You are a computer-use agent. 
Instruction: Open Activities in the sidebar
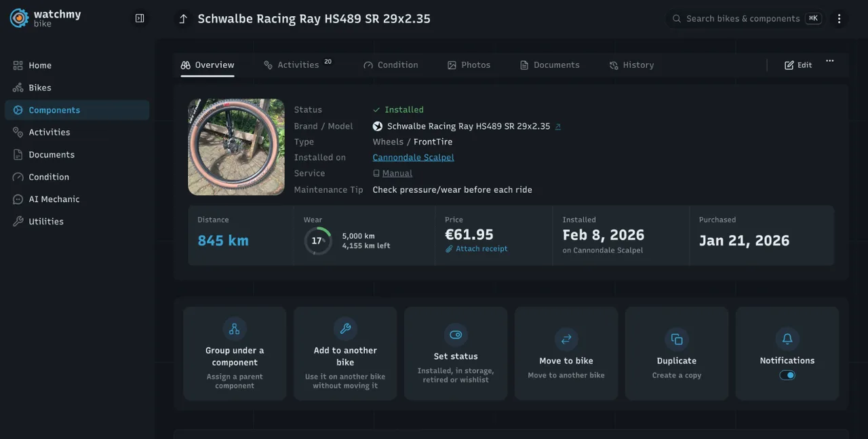[77, 132]
